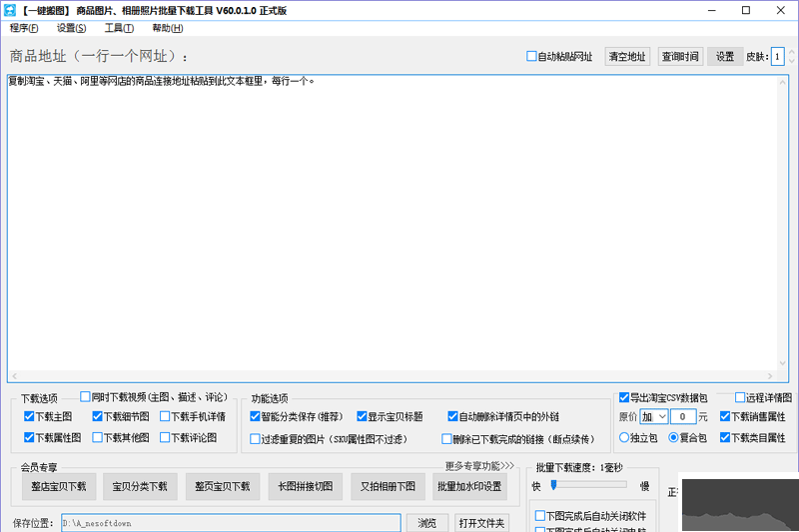Click the 查询时间 button

[680, 57]
